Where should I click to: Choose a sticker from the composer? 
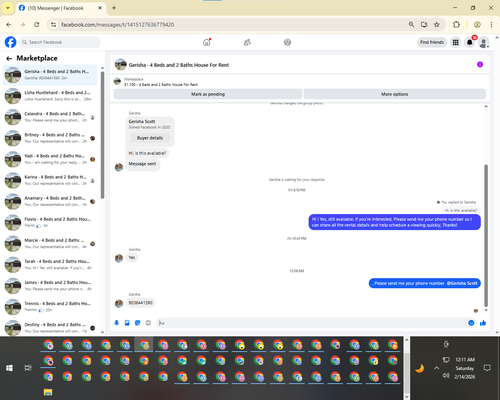138,323
